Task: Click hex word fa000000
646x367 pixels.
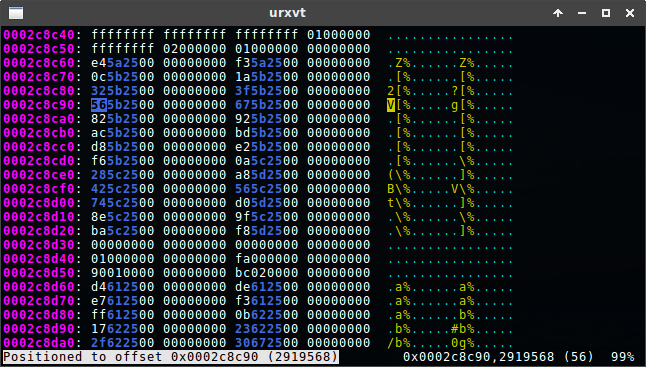Action: point(267,259)
